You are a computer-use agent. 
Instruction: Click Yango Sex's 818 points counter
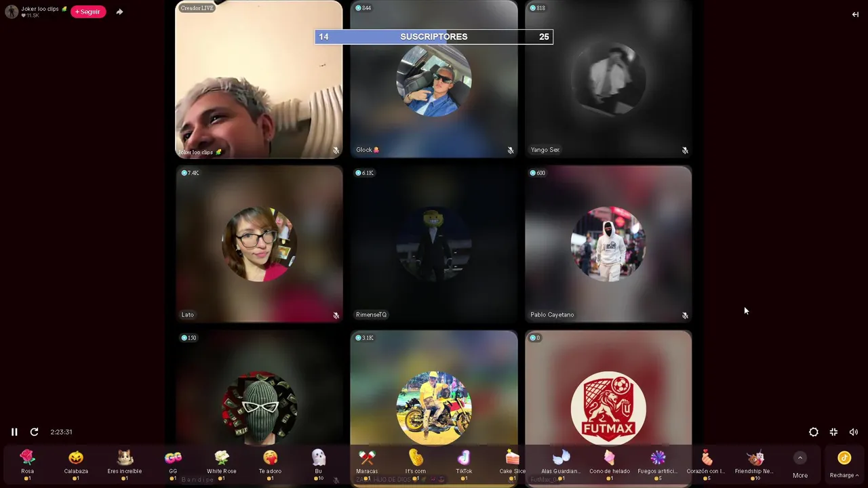coord(538,8)
